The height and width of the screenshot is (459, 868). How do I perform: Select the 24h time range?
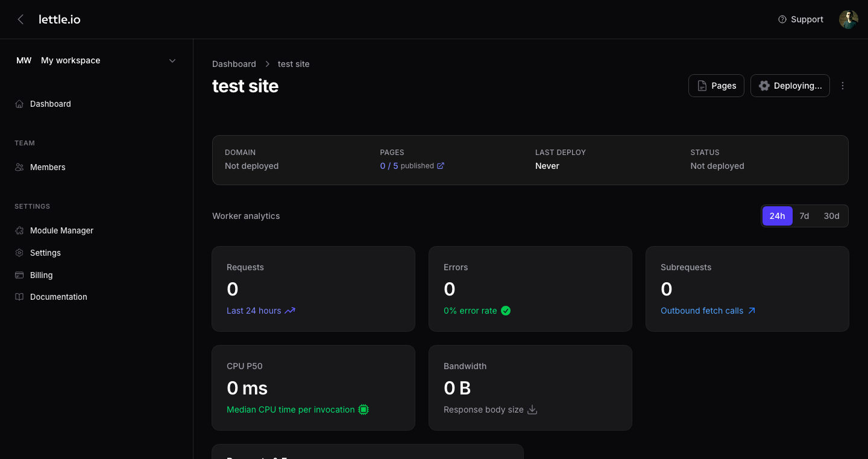click(x=777, y=216)
